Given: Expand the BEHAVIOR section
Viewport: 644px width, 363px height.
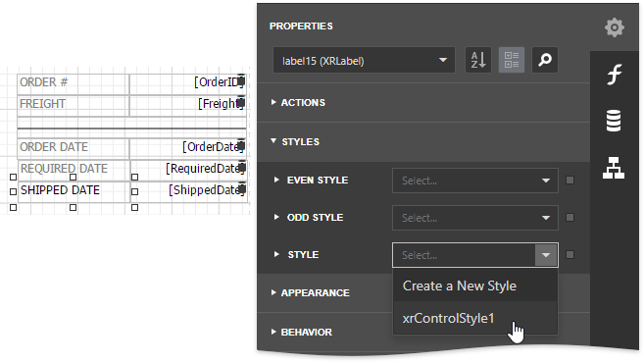Looking at the screenshot, I should click(273, 332).
